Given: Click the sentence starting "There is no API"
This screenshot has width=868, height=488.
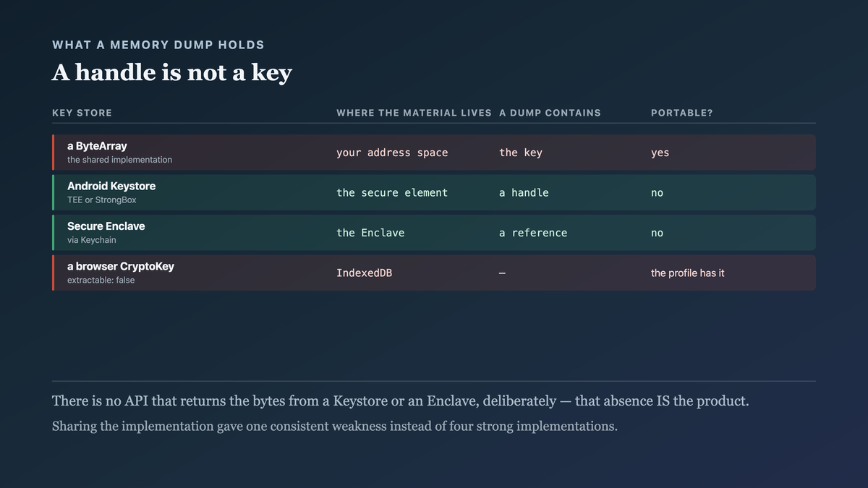Looking at the screenshot, I should (401, 401).
